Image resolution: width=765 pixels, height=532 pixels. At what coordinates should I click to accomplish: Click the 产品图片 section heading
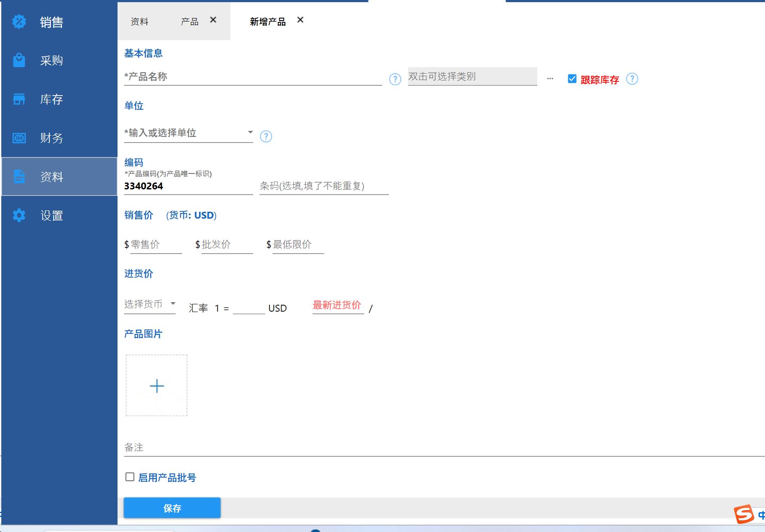pos(143,334)
